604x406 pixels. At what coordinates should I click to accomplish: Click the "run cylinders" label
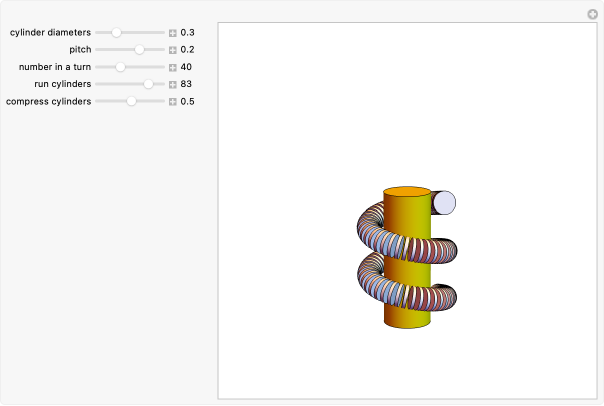(63, 84)
